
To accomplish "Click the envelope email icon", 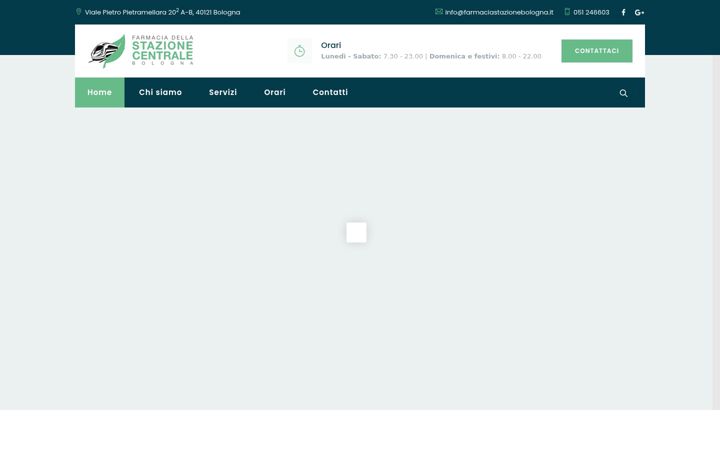I will 439,11.
